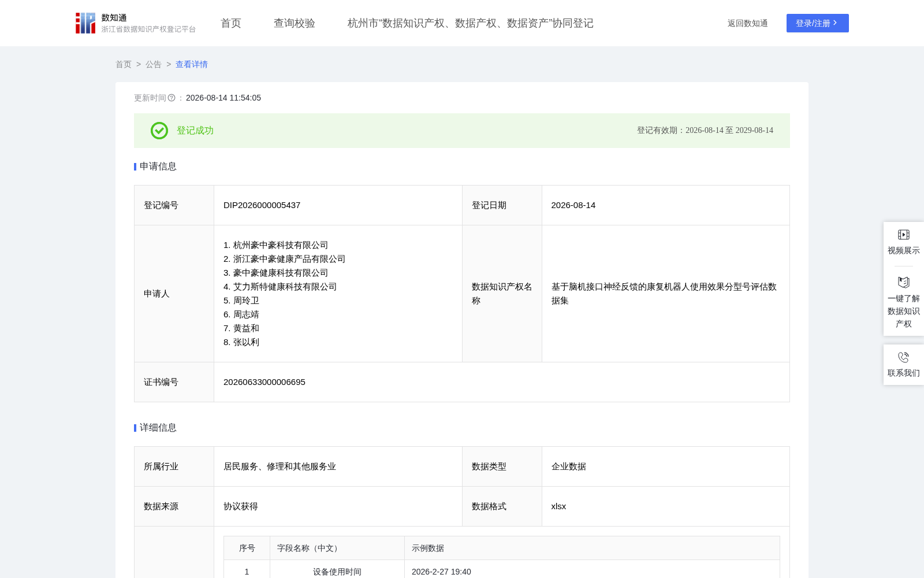Click industry value 居民服务、修理和其他服务业

[280, 466]
